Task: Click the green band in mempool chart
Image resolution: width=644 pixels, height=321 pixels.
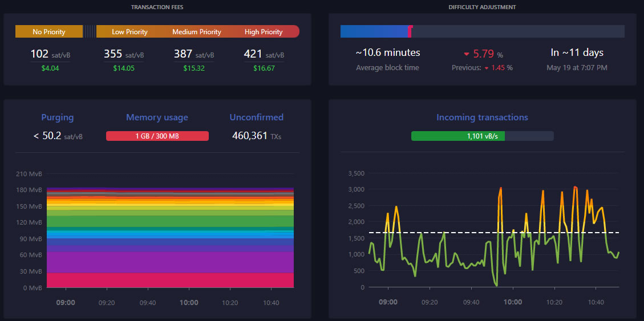Action: click(x=170, y=221)
